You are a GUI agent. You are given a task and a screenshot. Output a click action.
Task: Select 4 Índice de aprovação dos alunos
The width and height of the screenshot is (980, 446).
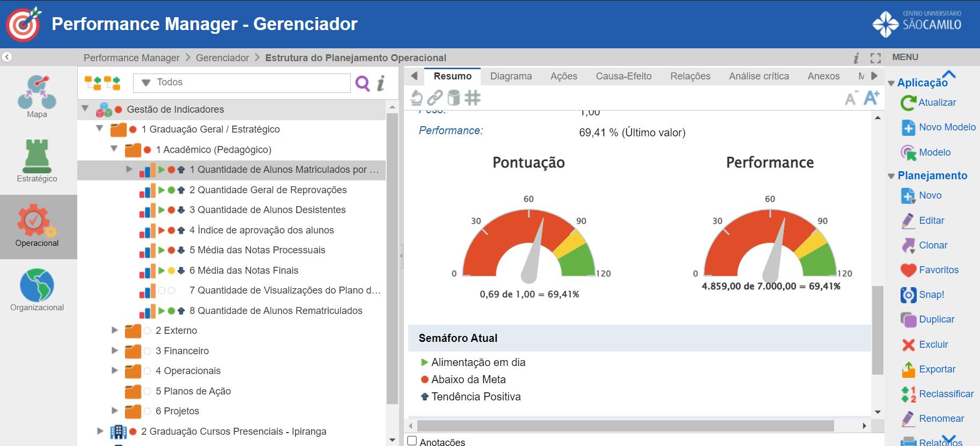[262, 230]
